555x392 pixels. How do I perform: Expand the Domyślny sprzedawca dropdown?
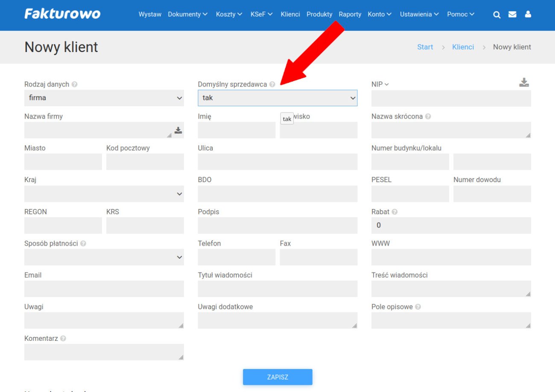click(x=277, y=98)
